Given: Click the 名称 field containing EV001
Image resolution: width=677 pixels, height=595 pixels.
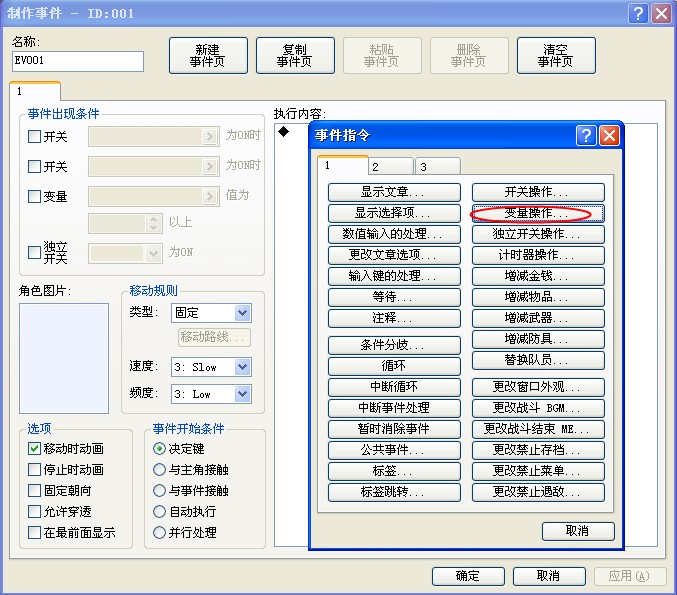Looking at the screenshot, I should (78, 61).
